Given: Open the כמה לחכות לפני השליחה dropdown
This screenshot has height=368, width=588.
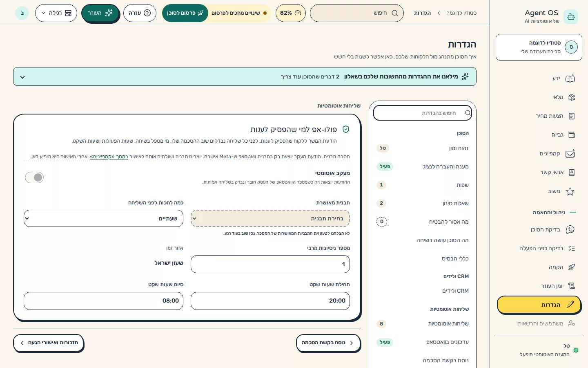Looking at the screenshot, I should (x=103, y=218).
